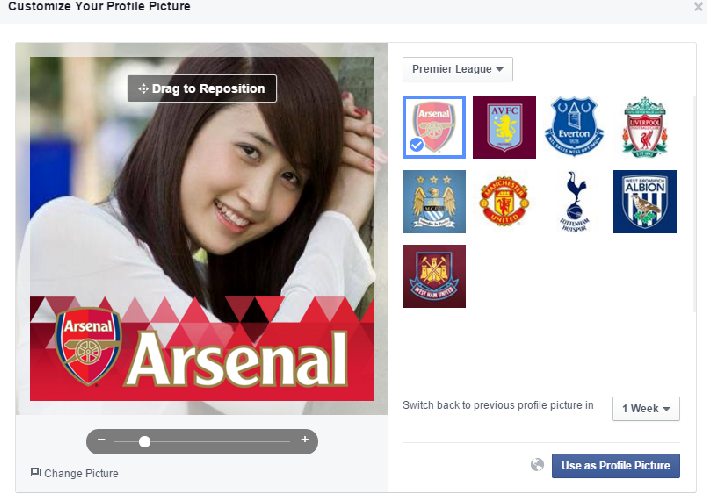Select the West Ham United crest
Image resolution: width=707 pixels, height=496 pixels.
434,276
